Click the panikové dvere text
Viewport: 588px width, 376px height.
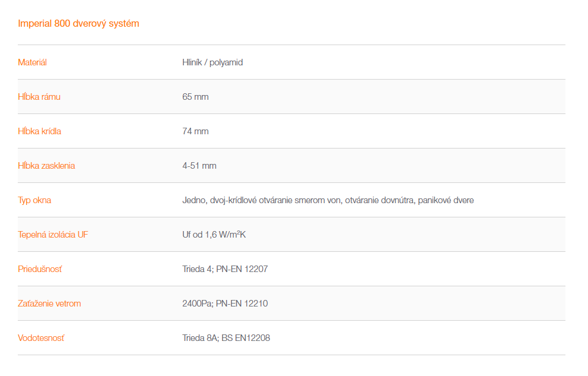pos(446,200)
